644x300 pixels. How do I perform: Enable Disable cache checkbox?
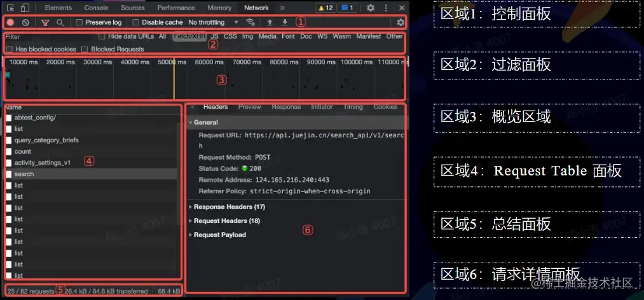point(136,23)
